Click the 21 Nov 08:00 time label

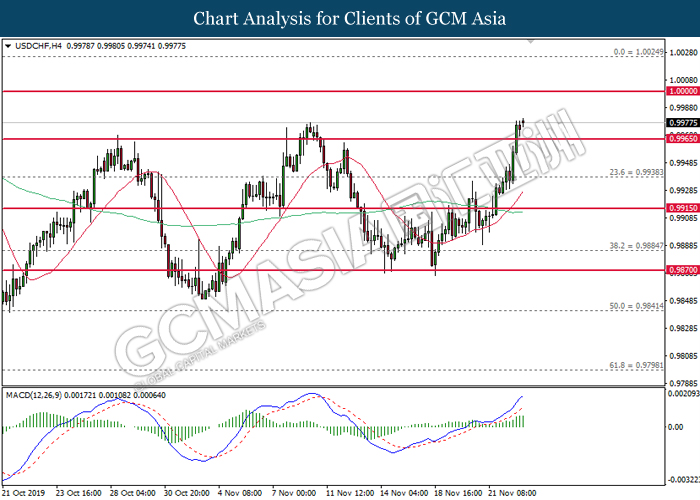(x=512, y=493)
